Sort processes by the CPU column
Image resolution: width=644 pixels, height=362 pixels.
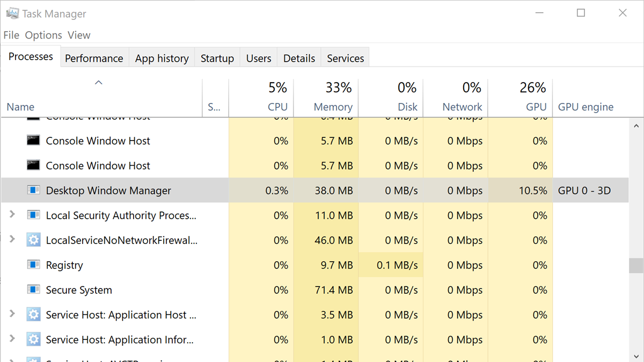pyautogui.click(x=277, y=97)
